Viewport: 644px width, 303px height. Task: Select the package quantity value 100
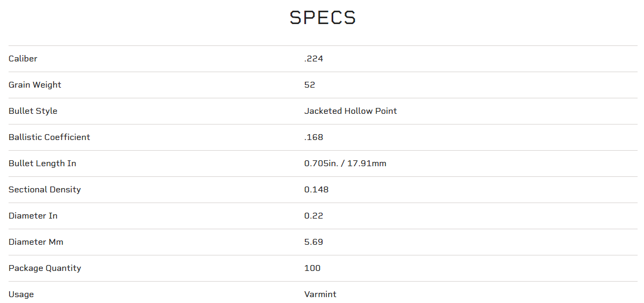[x=312, y=268]
